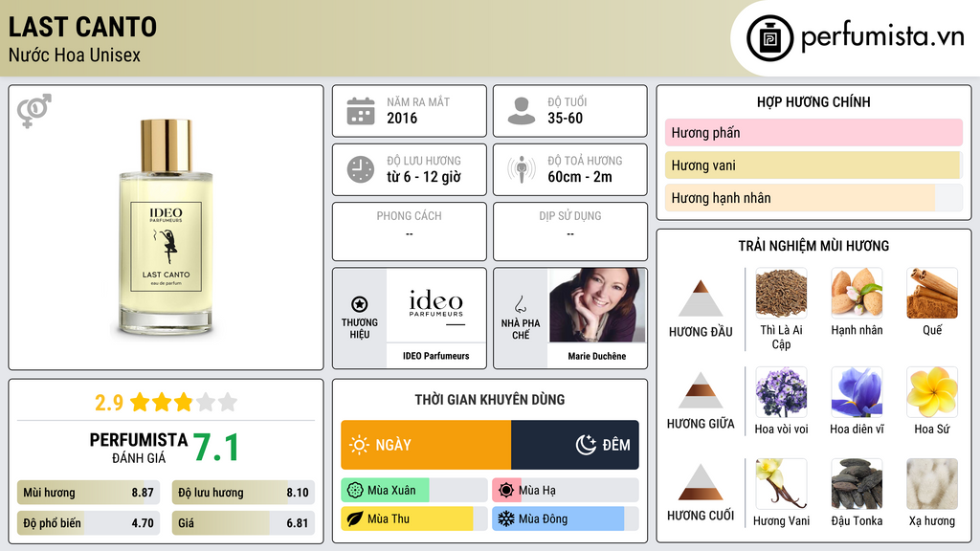Click the perfumista.vn bottle logo icon
Image resolution: width=980 pixels, height=551 pixels.
point(770,38)
